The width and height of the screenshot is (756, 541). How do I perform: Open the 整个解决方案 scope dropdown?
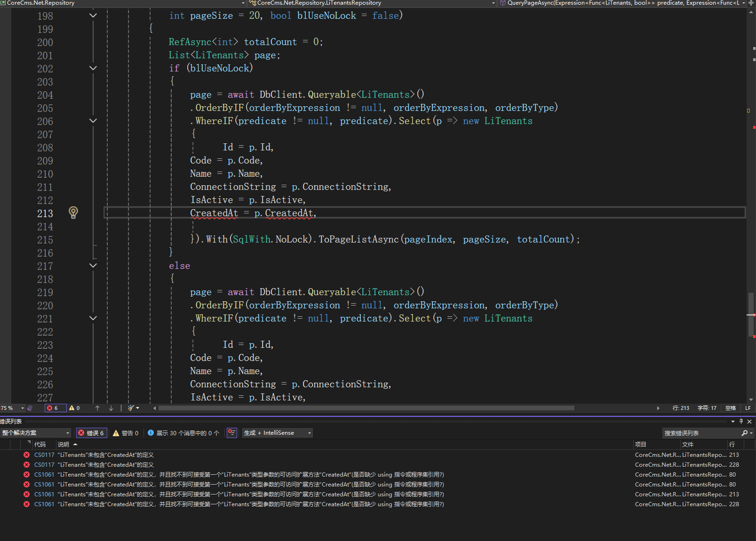click(x=36, y=433)
